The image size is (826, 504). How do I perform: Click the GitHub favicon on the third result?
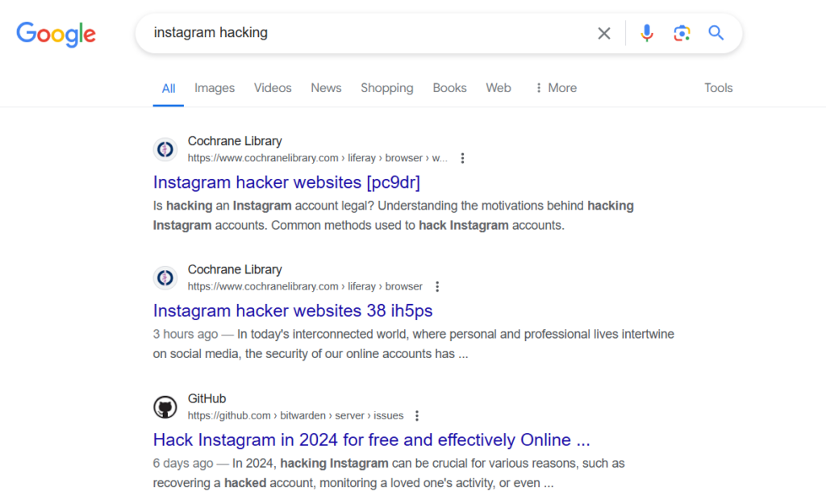click(x=165, y=407)
